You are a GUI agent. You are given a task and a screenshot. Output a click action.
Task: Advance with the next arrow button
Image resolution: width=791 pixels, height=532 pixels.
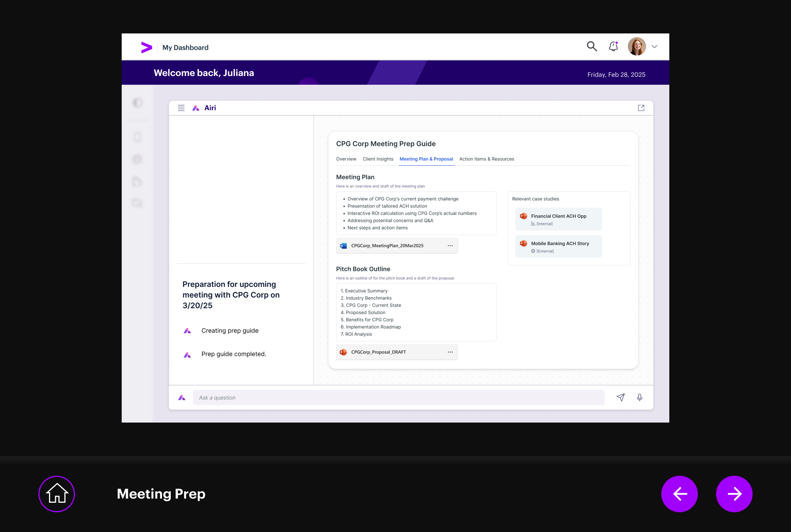point(734,494)
